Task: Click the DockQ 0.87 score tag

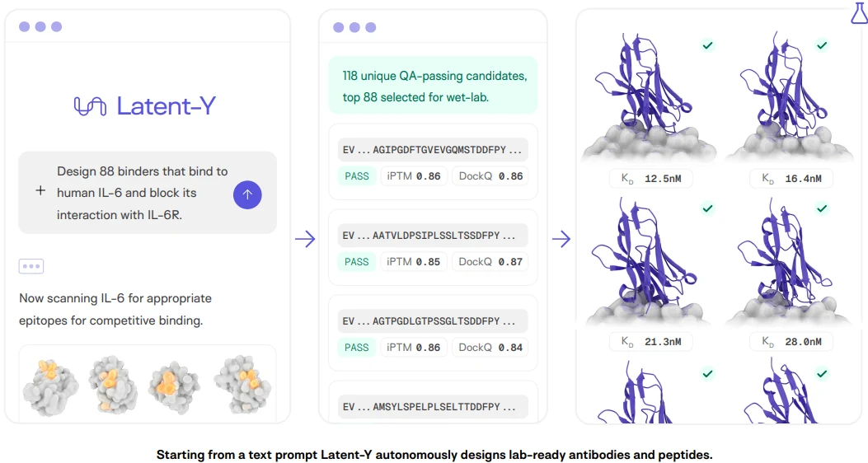Action: coord(490,262)
